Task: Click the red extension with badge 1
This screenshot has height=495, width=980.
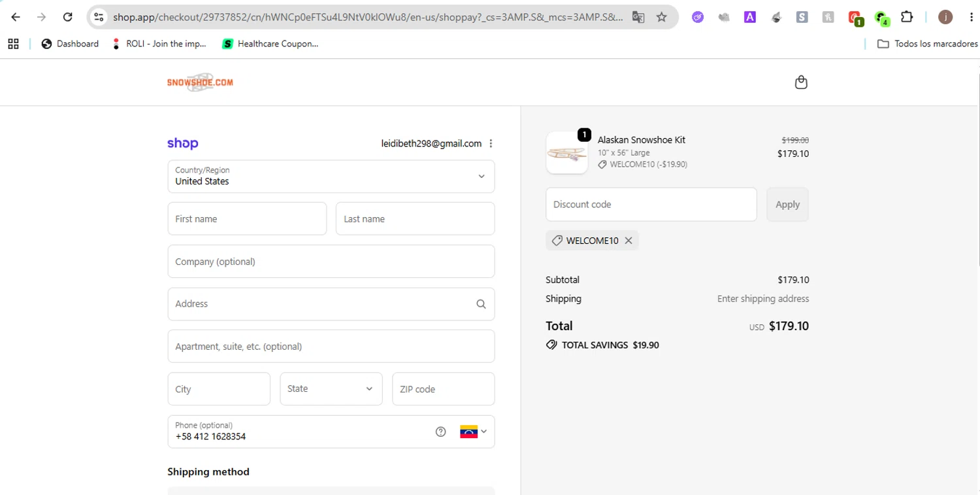Action: tap(855, 18)
